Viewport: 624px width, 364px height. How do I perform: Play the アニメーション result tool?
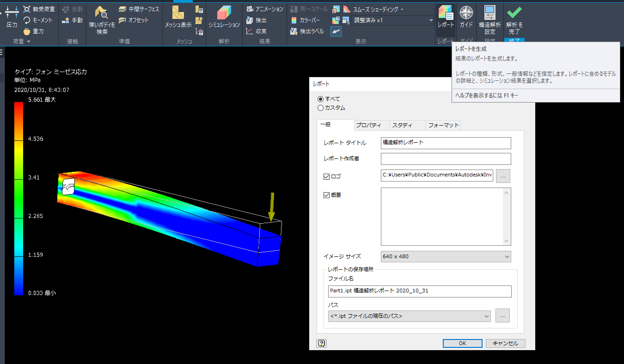(265, 9)
